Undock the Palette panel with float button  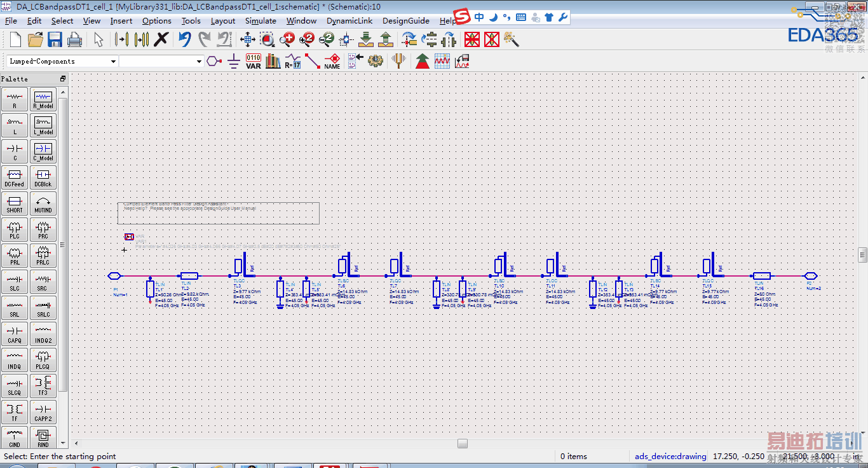(63, 79)
